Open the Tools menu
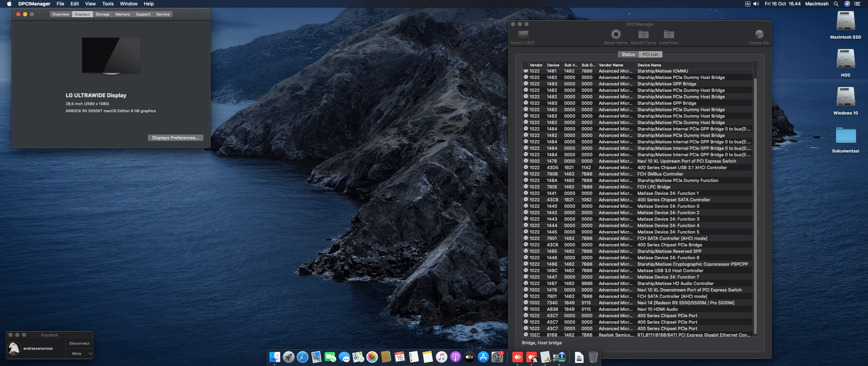868x366 pixels. pyautogui.click(x=108, y=4)
